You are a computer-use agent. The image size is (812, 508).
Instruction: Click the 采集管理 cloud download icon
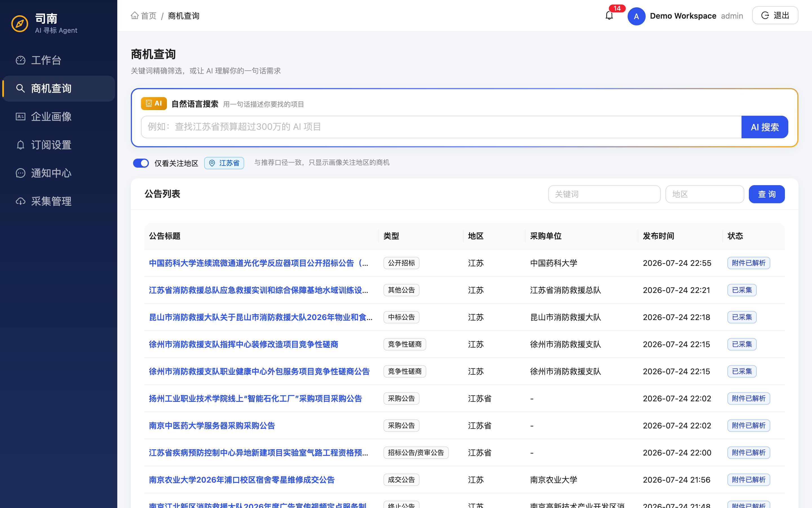[x=21, y=201]
